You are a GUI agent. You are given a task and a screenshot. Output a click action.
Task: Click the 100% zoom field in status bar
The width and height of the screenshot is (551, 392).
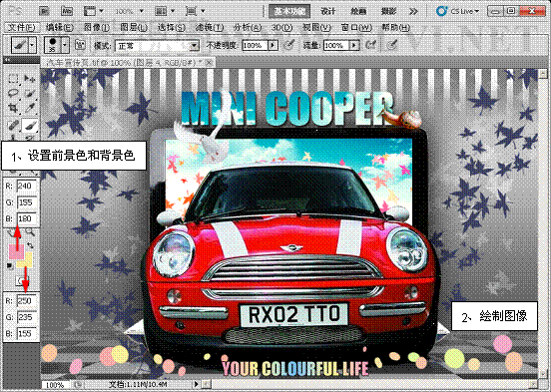click(56, 385)
